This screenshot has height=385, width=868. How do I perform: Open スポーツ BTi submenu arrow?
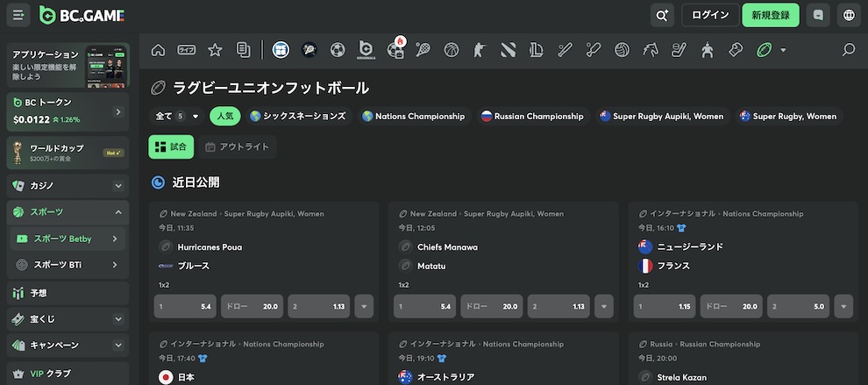point(115,265)
